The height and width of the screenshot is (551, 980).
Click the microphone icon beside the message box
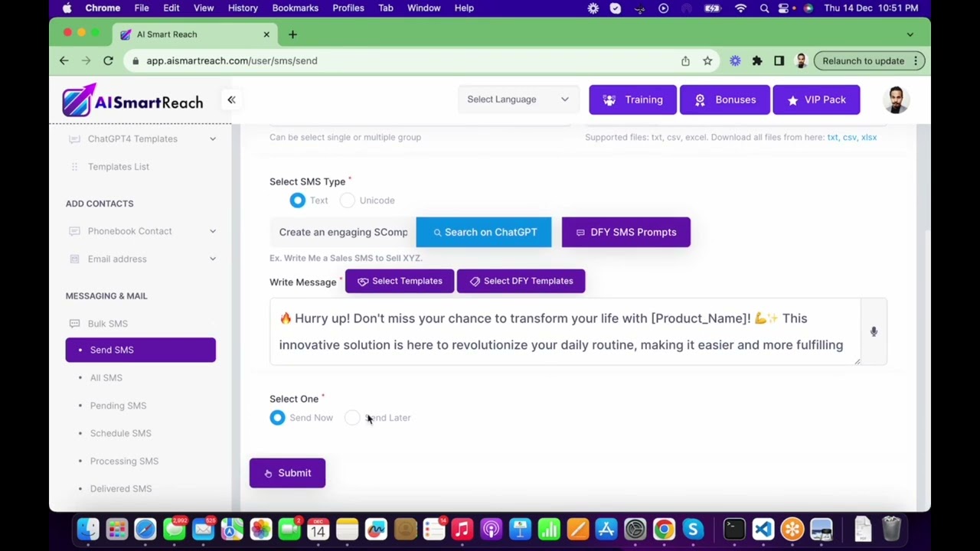874,331
